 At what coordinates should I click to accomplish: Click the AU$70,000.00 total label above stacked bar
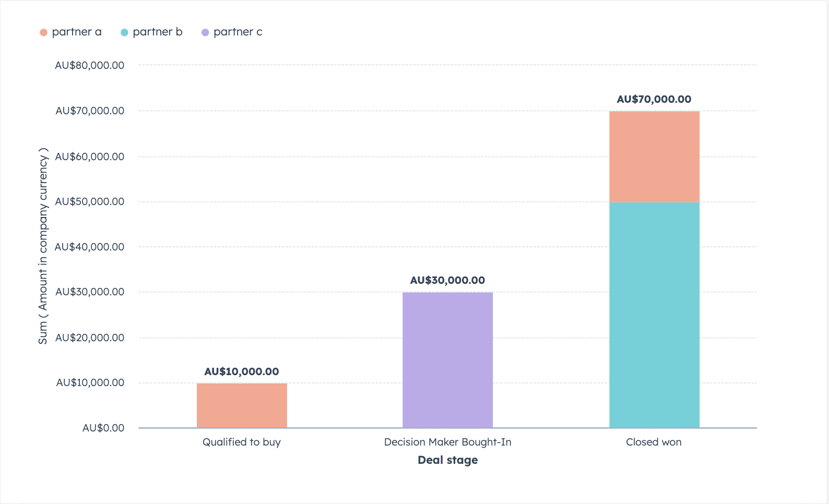tap(654, 100)
